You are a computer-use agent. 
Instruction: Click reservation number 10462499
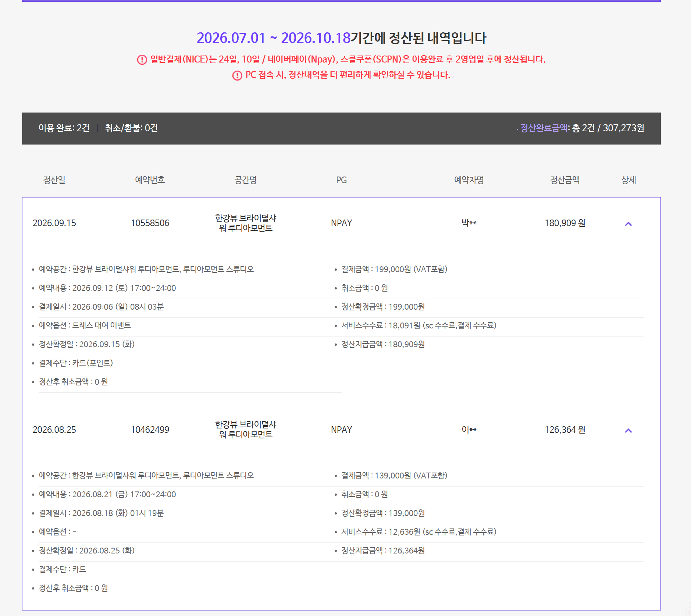click(150, 430)
